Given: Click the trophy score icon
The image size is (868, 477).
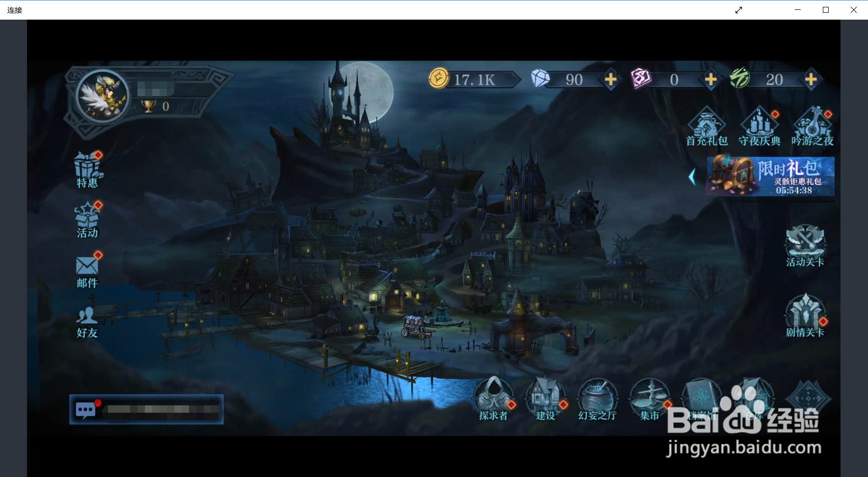Looking at the screenshot, I should 149,106.
